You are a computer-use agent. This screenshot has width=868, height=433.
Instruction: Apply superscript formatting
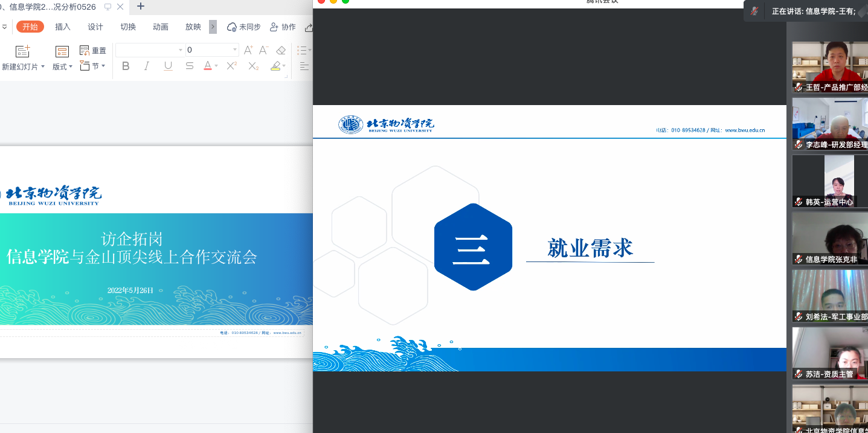[231, 66]
